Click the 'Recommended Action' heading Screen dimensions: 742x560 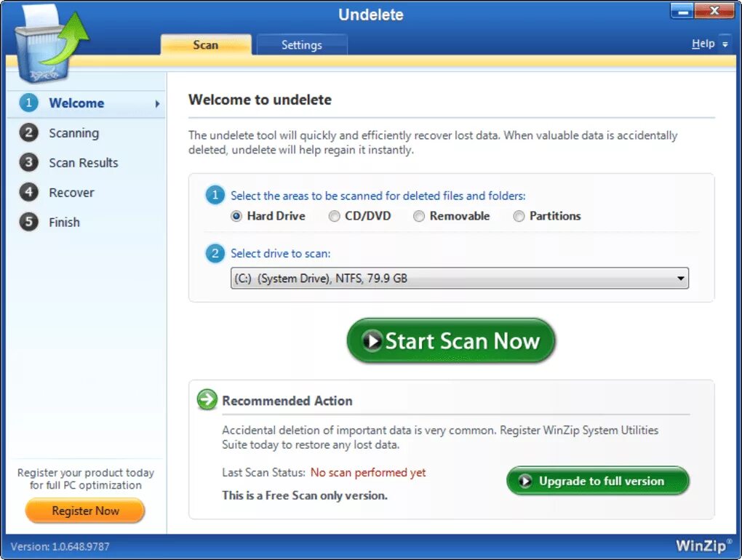(x=287, y=401)
